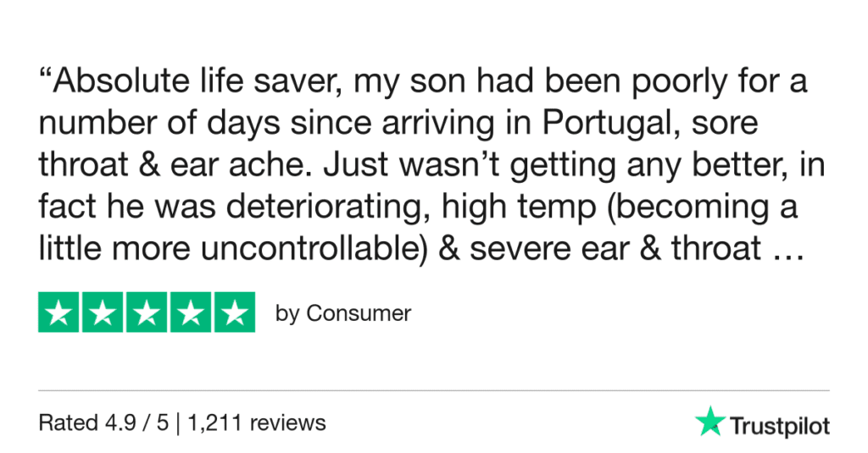868x453 pixels.
Task: Click the "by Consumer" reviewer name
Action: click(343, 313)
